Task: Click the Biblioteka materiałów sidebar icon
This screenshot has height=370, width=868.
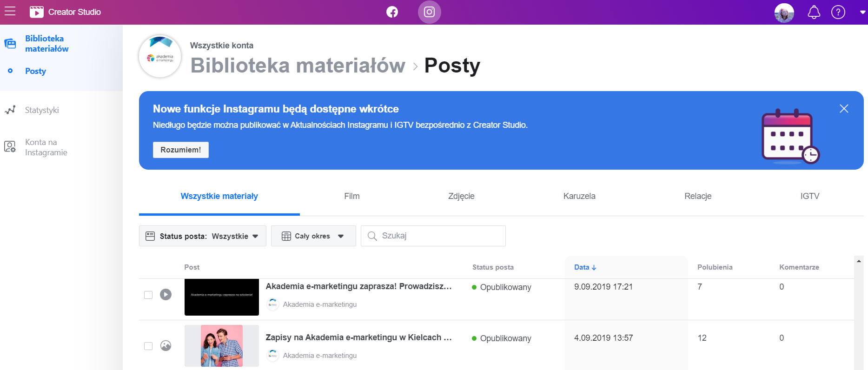Action: click(10, 44)
